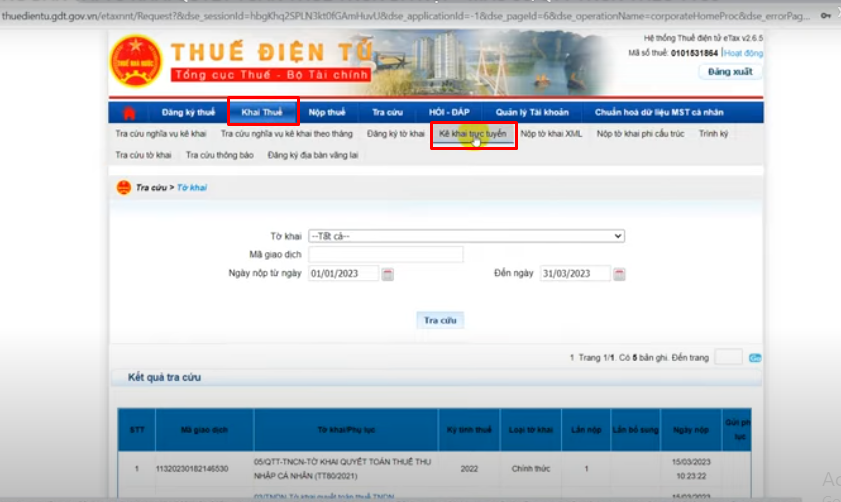Viewport: 841px width, 502px height.
Task: Open 'Đăng ký địa bàn vãng lai' submenu
Action: (312, 155)
